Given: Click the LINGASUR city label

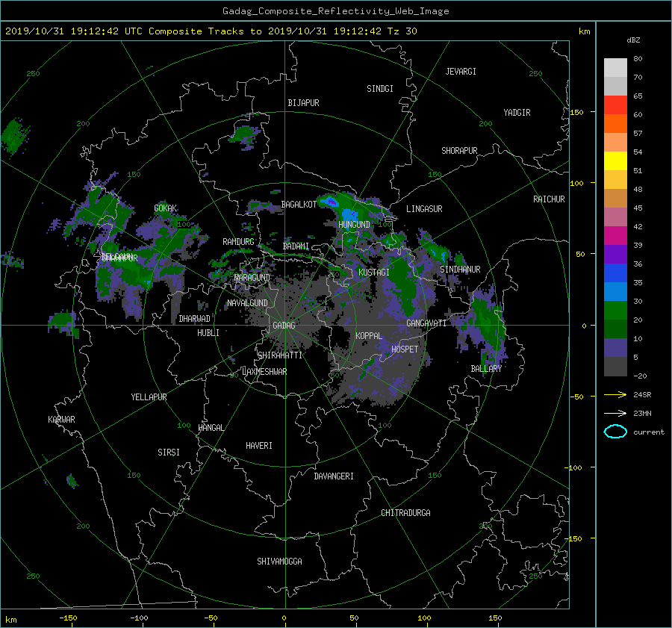Looking at the screenshot, I should pyautogui.click(x=424, y=209).
